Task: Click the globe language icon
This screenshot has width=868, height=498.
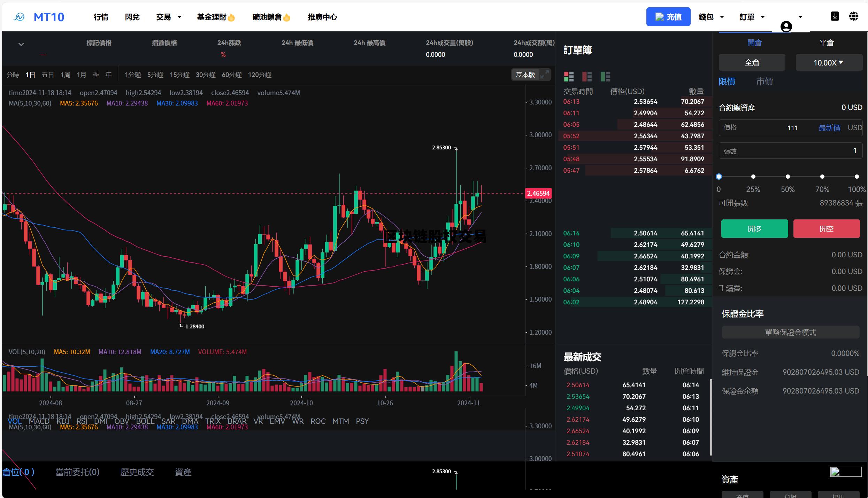Action: pos(853,16)
